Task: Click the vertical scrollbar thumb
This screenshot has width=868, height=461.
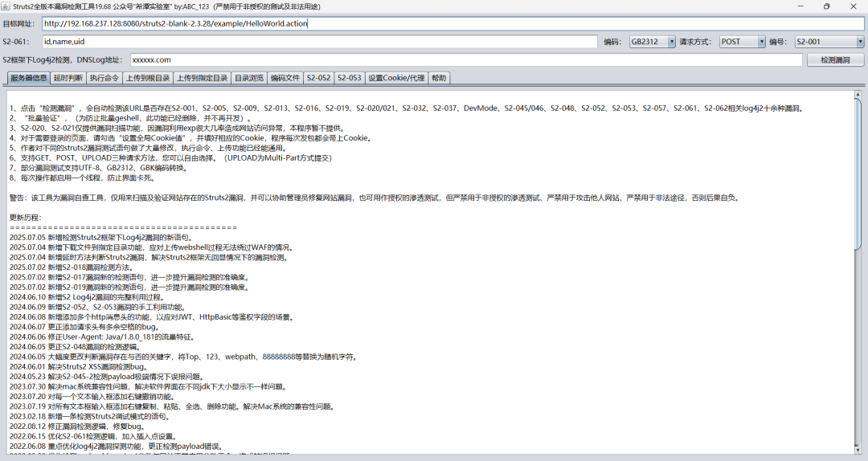Action: (858, 173)
